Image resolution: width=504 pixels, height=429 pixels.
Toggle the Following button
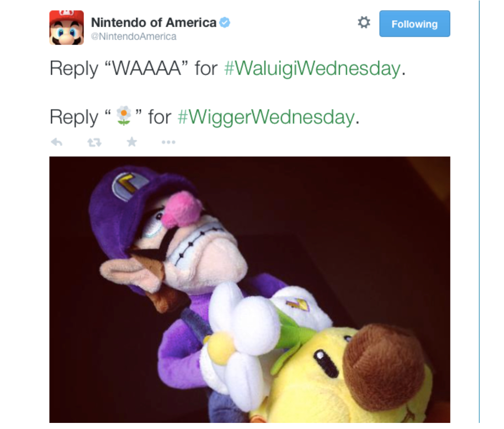click(x=415, y=24)
